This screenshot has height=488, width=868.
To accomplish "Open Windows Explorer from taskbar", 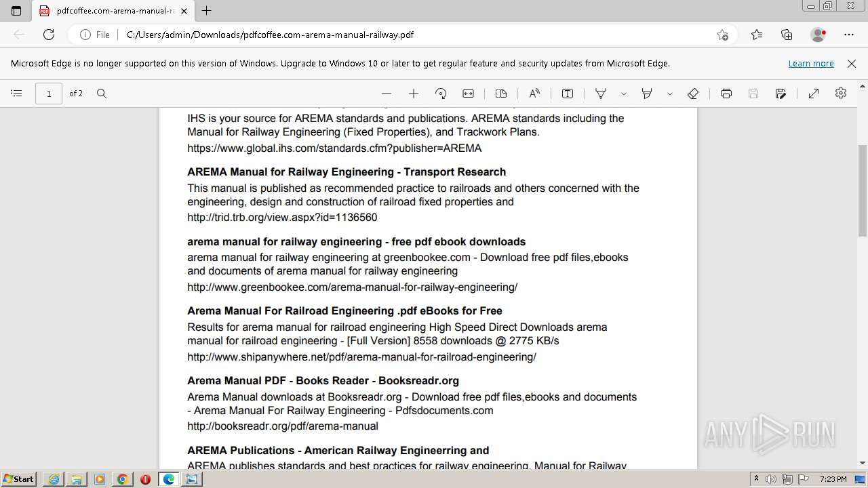I will pos(77,479).
